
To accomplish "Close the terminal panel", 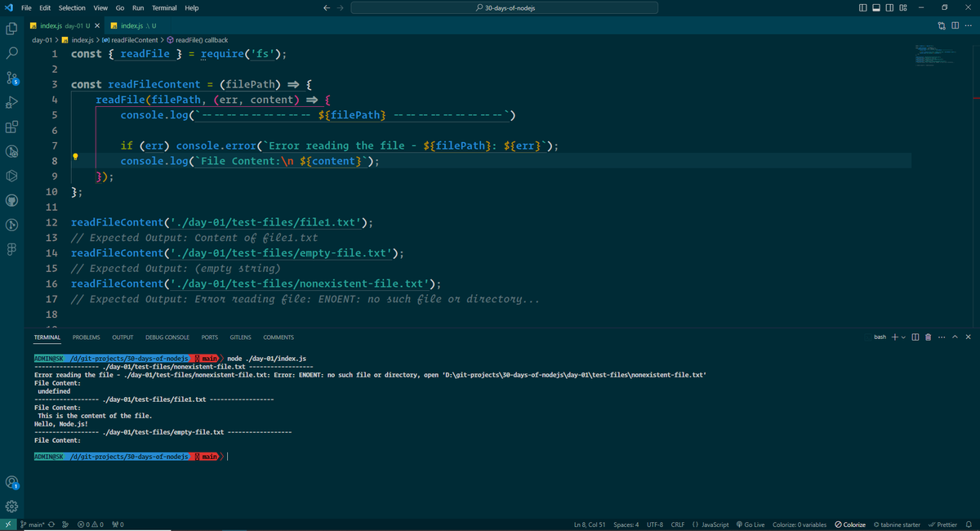I will (x=969, y=337).
